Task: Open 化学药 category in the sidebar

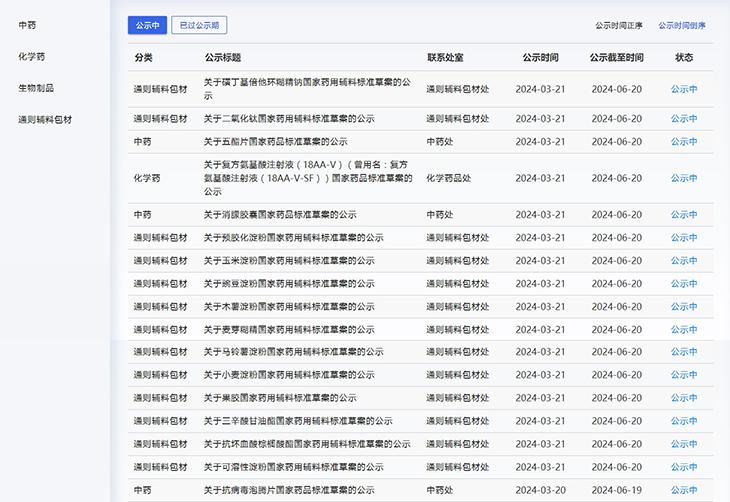Action: coord(31,56)
